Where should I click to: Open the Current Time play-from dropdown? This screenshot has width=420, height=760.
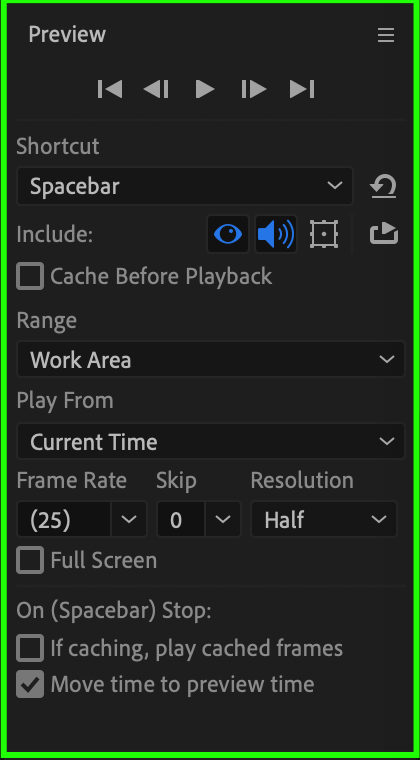211,441
